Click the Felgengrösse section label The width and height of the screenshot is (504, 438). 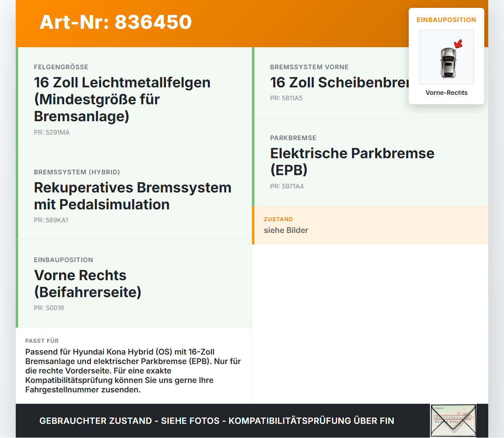[x=61, y=67]
